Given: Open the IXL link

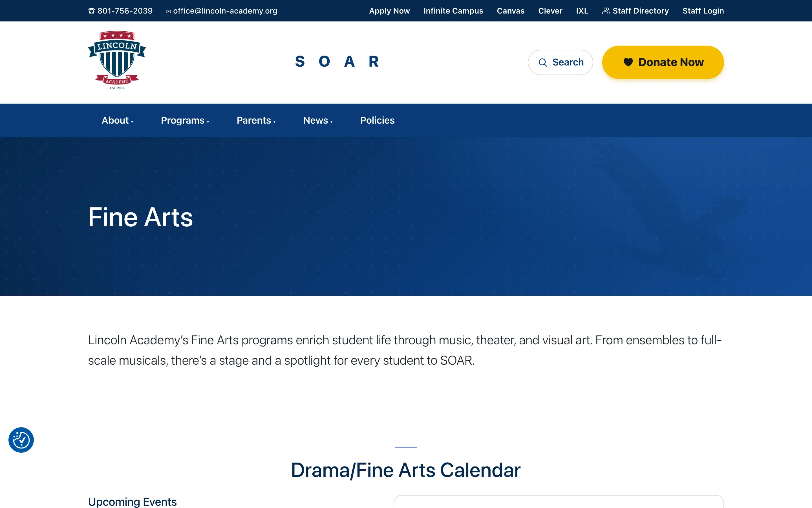Looking at the screenshot, I should [582, 11].
